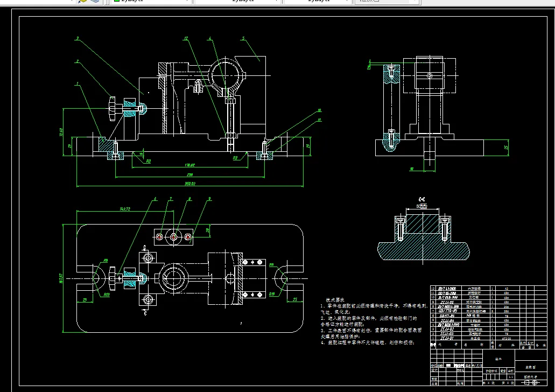Click the C-C section view title
This screenshot has width=555, height=392.
click(421, 199)
